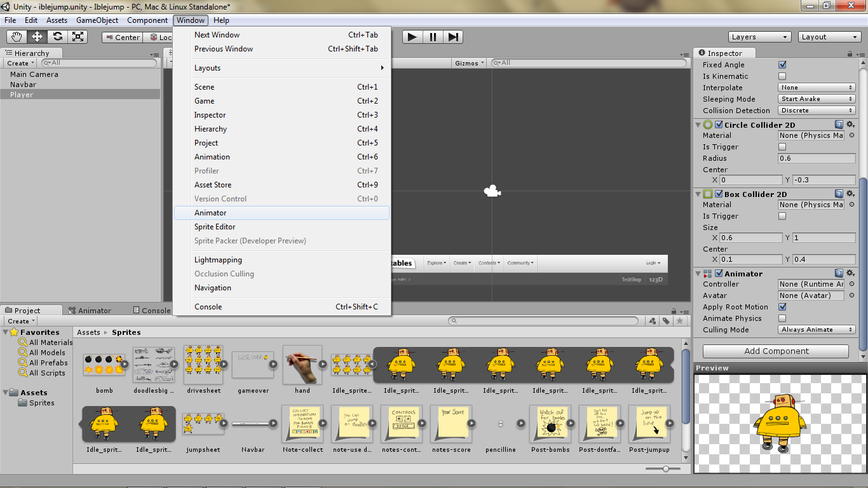Select the Scale tool
Image resolution: width=868 pixels, height=488 pixels.
tap(78, 36)
